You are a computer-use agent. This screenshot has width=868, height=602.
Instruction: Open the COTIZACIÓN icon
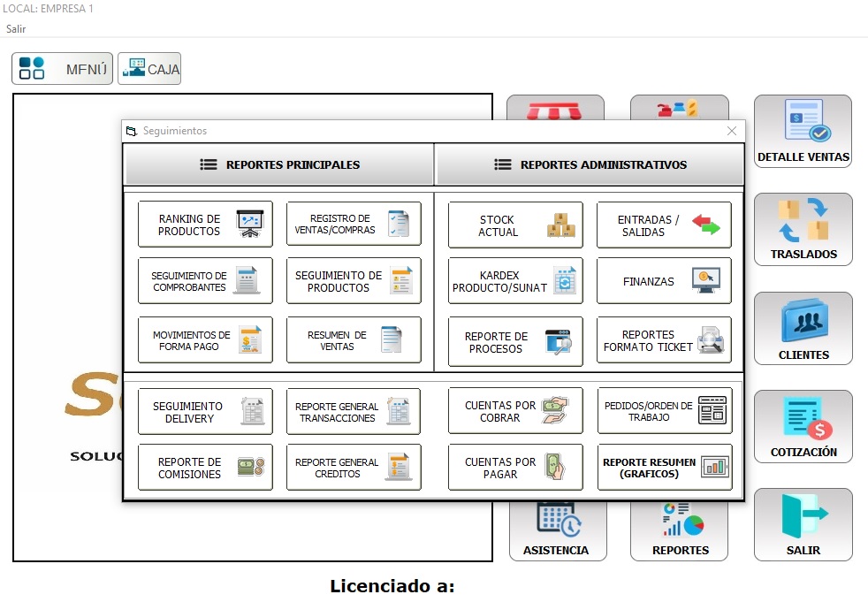tap(803, 426)
